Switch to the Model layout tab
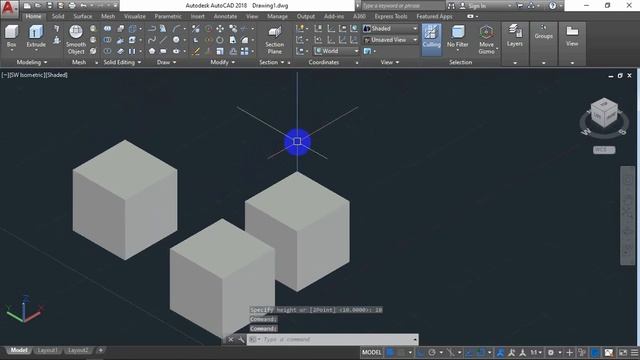Image resolution: width=640 pixels, height=360 pixels. pyautogui.click(x=19, y=350)
